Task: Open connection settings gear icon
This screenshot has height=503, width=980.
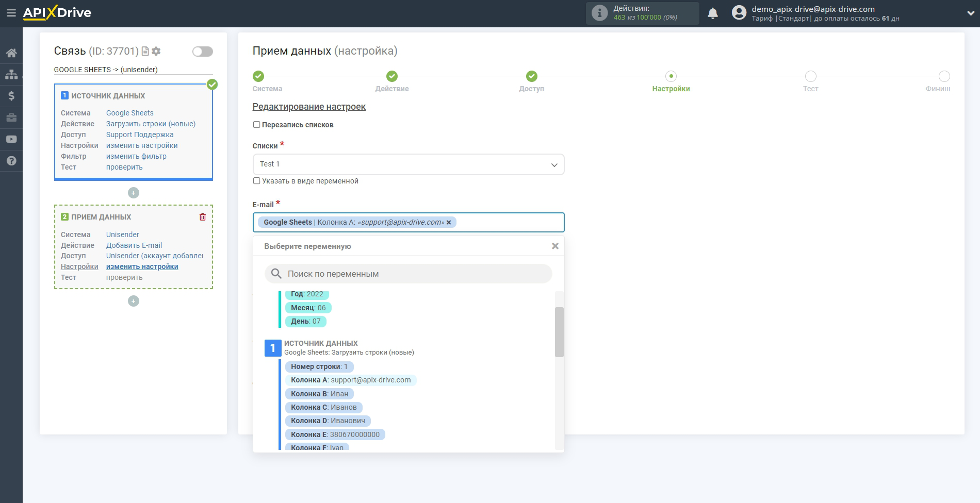Action: pos(156,51)
